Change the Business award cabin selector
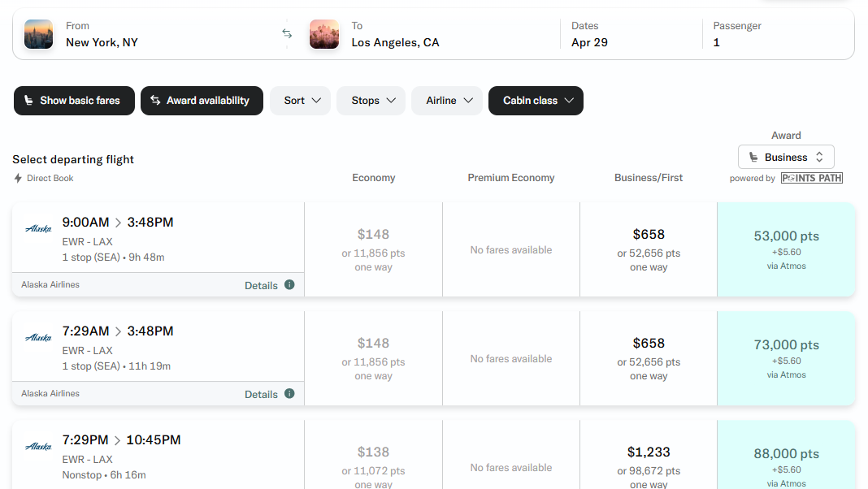The width and height of the screenshot is (868, 489). [x=785, y=156]
